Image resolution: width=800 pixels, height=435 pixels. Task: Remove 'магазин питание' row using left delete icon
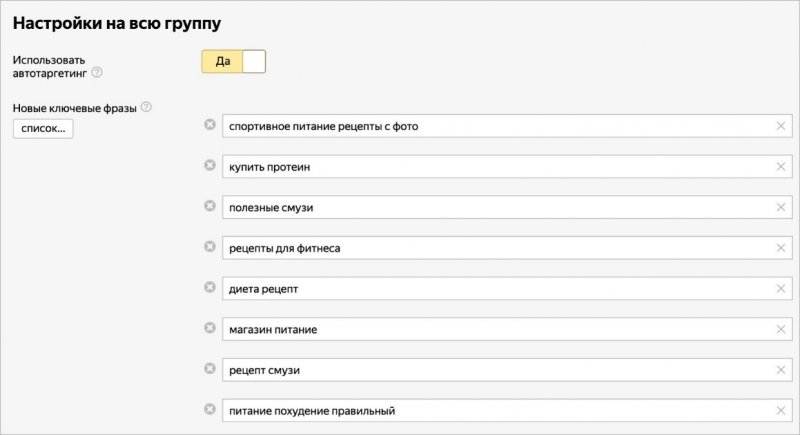[x=210, y=328]
